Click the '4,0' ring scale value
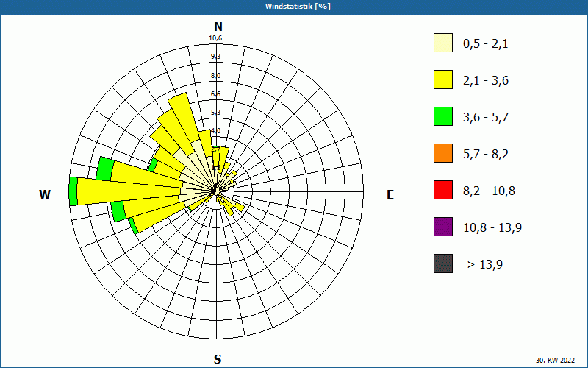 pyautogui.click(x=215, y=131)
